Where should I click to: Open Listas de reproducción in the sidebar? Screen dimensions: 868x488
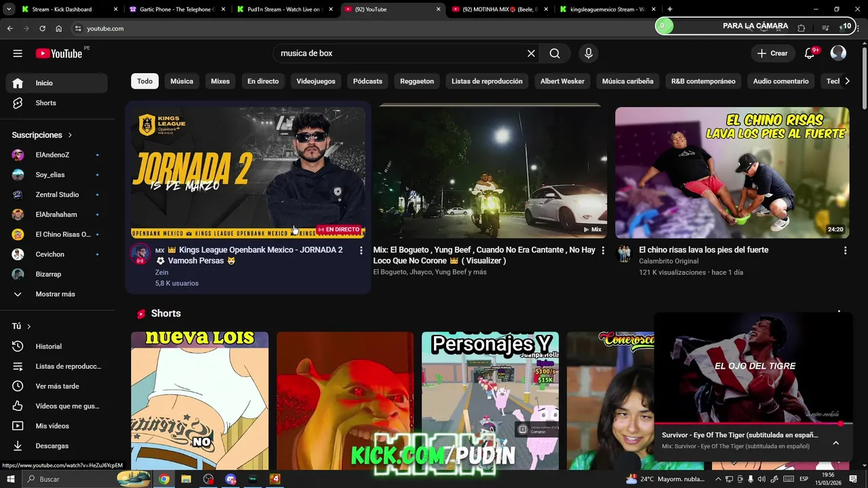pyautogui.click(x=57, y=366)
